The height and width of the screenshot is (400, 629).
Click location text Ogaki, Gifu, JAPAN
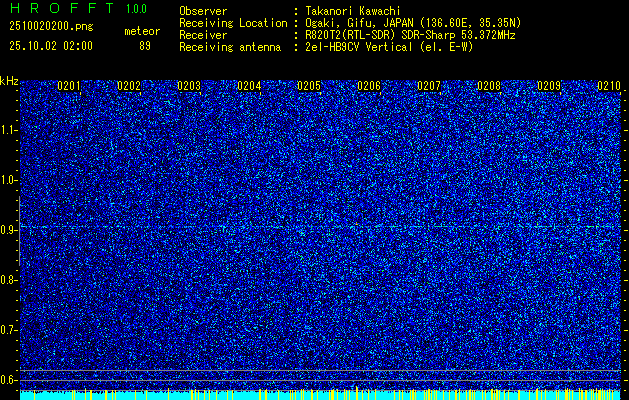(x=359, y=23)
